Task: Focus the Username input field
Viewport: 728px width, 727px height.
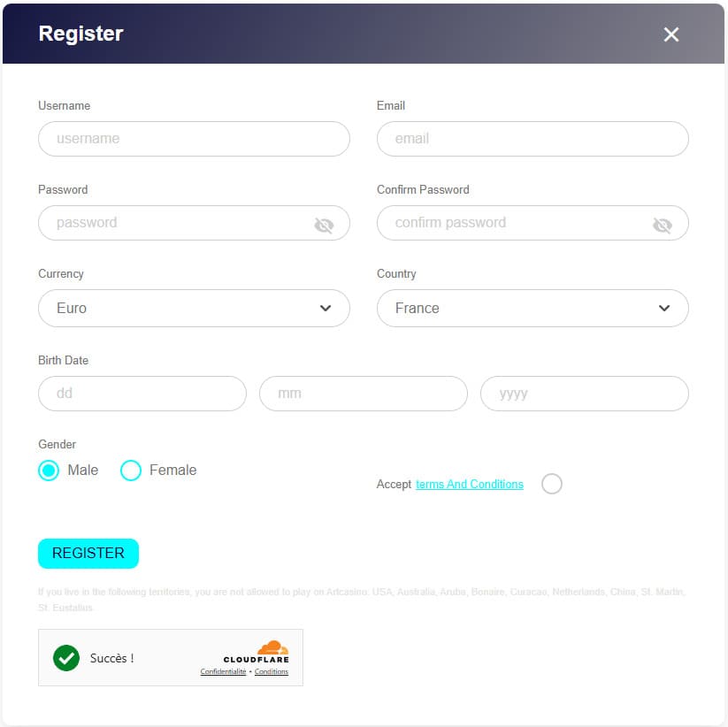Action: pyautogui.click(x=194, y=139)
